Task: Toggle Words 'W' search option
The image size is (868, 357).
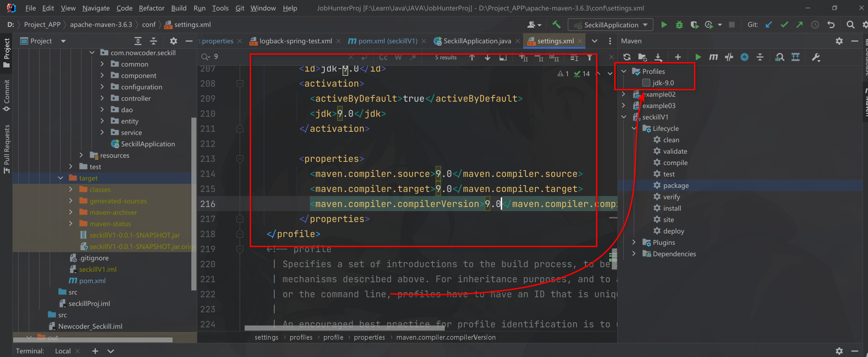Action: tap(398, 57)
